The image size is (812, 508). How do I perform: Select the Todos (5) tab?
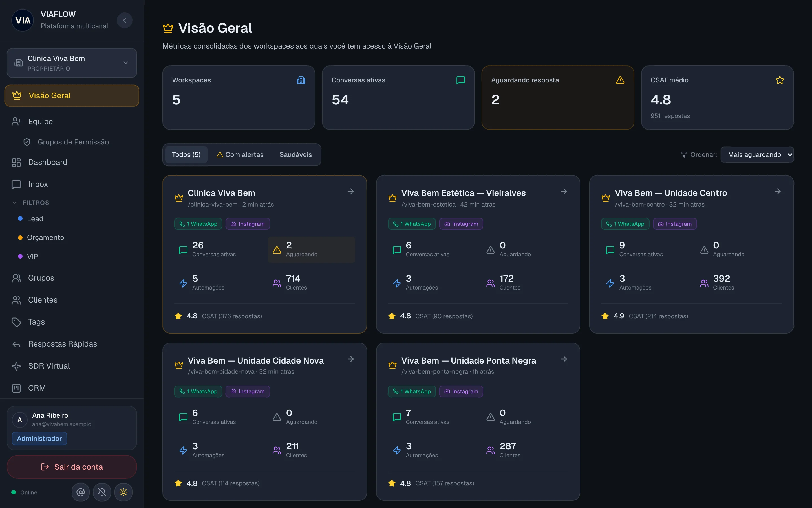[x=186, y=155]
